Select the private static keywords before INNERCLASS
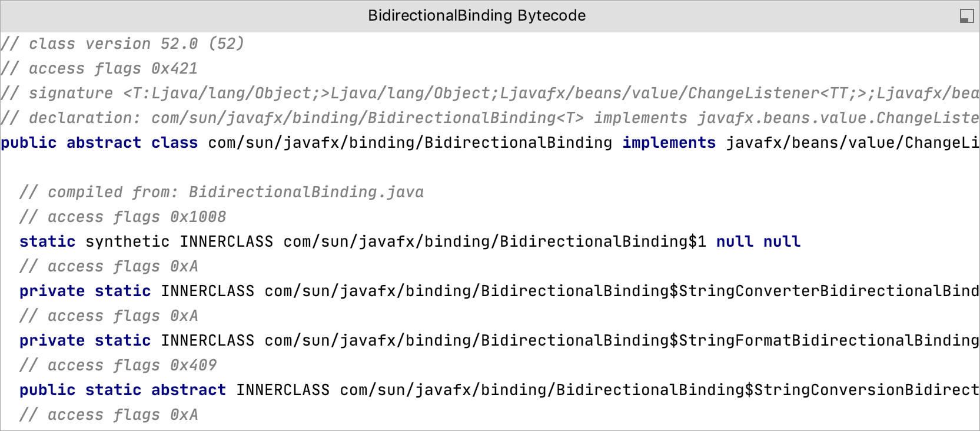The width and height of the screenshot is (980, 431). pos(84,290)
